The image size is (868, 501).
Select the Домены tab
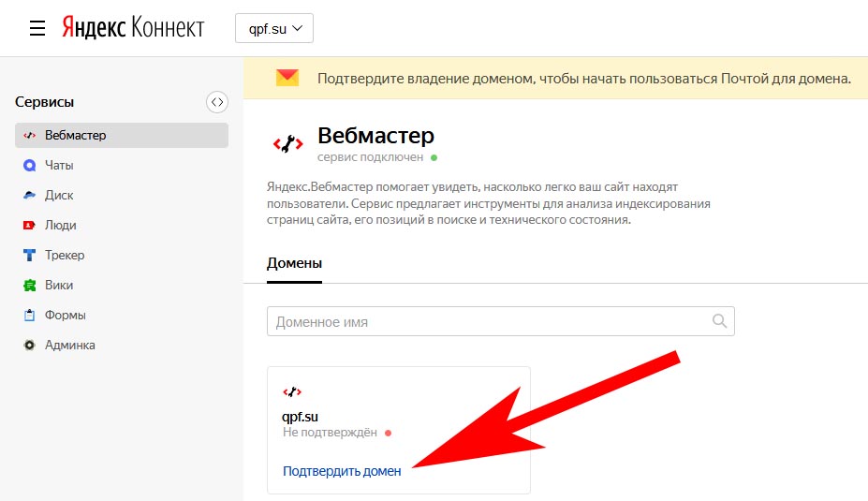(x=294, y=264)
